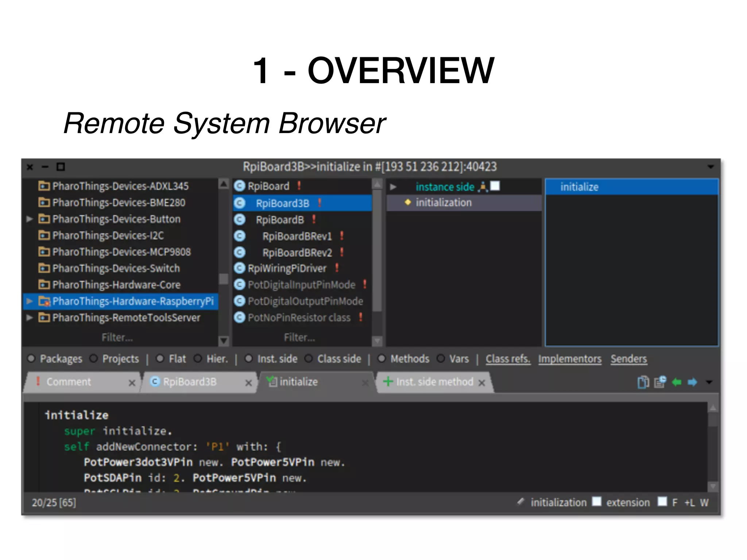Viewport: 747px width, 560px height.
Task: Click the RpiBoard class icon
Action: coord(240,186)
